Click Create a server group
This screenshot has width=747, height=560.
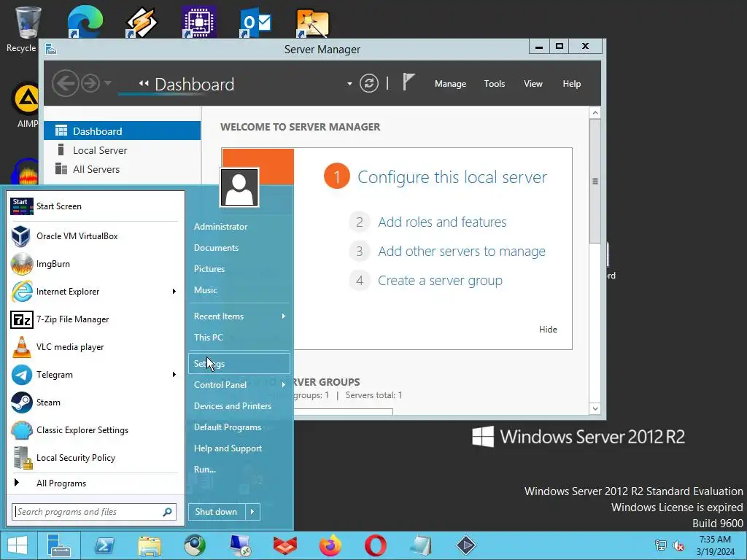(440, 281)
